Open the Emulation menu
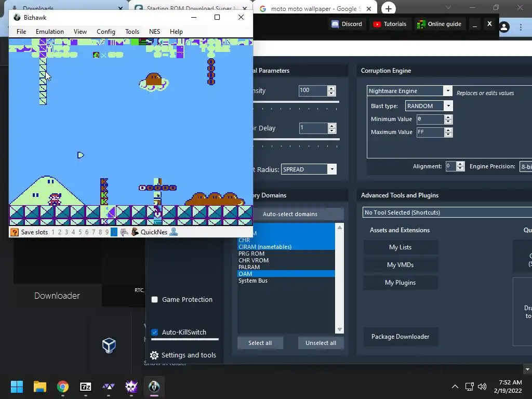532x399 pixels. [x=49, y=32]
